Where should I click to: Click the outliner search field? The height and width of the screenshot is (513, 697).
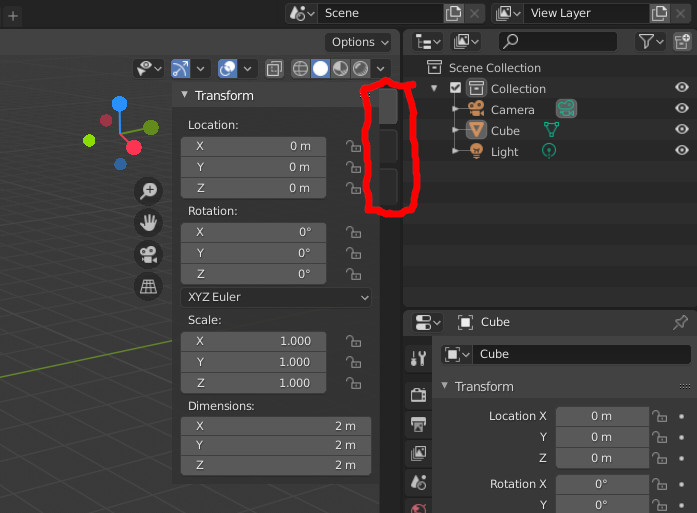(558, 42)
